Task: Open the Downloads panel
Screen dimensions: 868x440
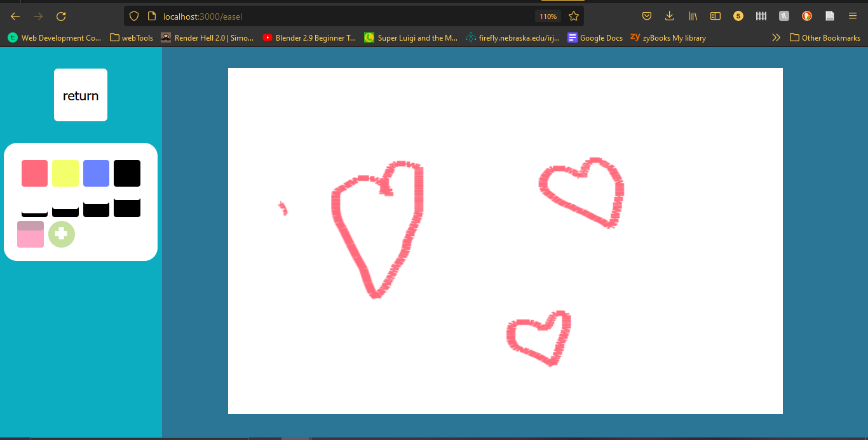Action: click(x=670, y=17)
